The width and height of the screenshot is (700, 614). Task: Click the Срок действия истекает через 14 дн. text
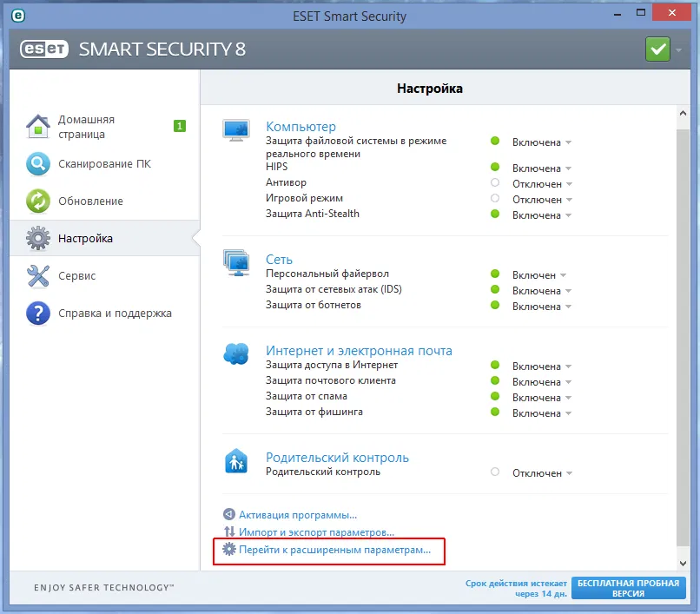tap(517, 589)
